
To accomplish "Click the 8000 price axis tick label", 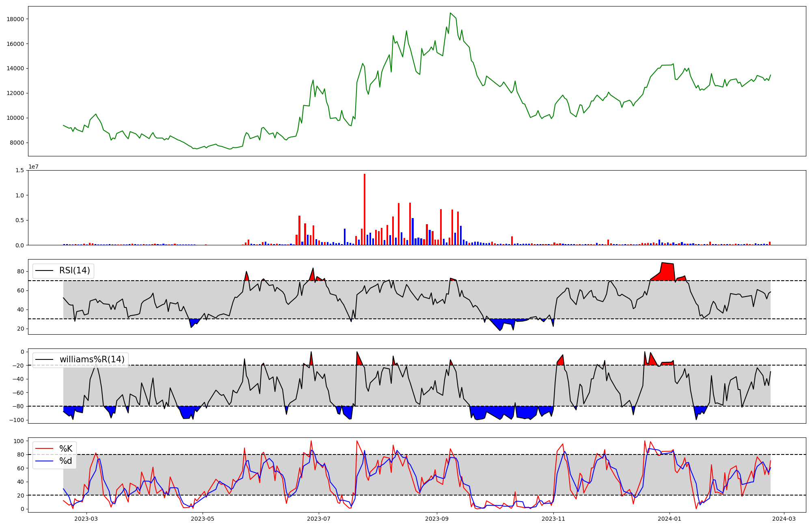I will pyautogui.click(x=17, y=143).
